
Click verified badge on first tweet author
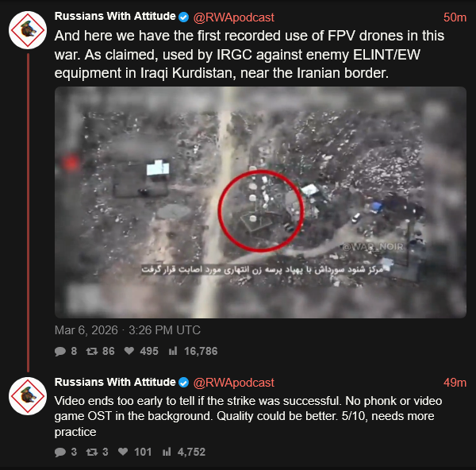[x=184, y=17]
